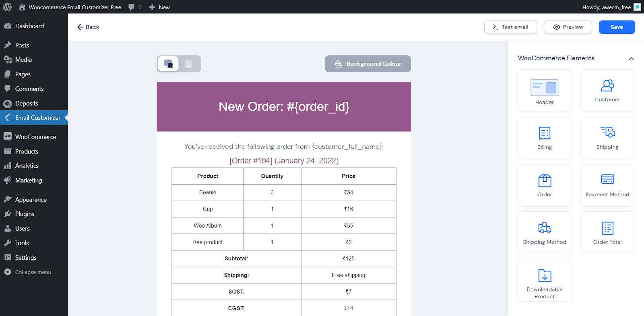The width and height of the screenshot is (644, 316).
Task: Go Back from the email editor
Action: point(88,27)
